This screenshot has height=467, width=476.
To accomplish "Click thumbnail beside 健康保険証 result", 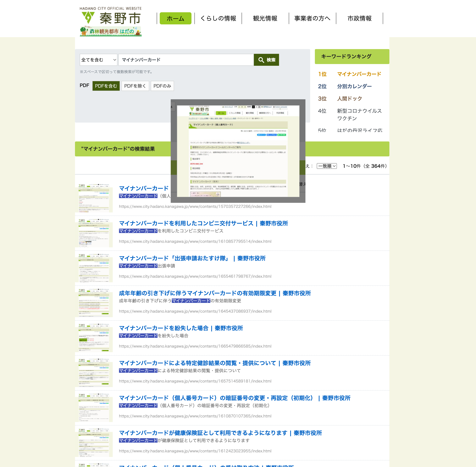I will (94, 443).
